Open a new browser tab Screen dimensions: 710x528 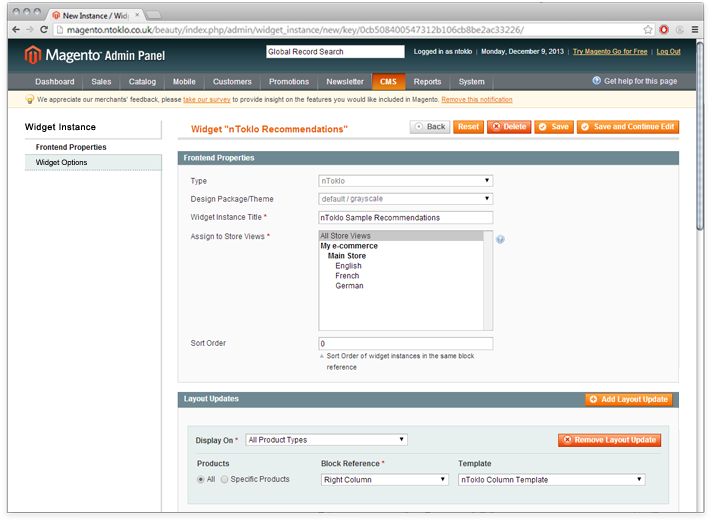(154, 15)
